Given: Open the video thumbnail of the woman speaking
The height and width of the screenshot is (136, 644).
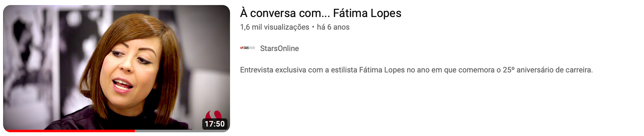Looking at the screenshot, I should (x=116, y=68).
